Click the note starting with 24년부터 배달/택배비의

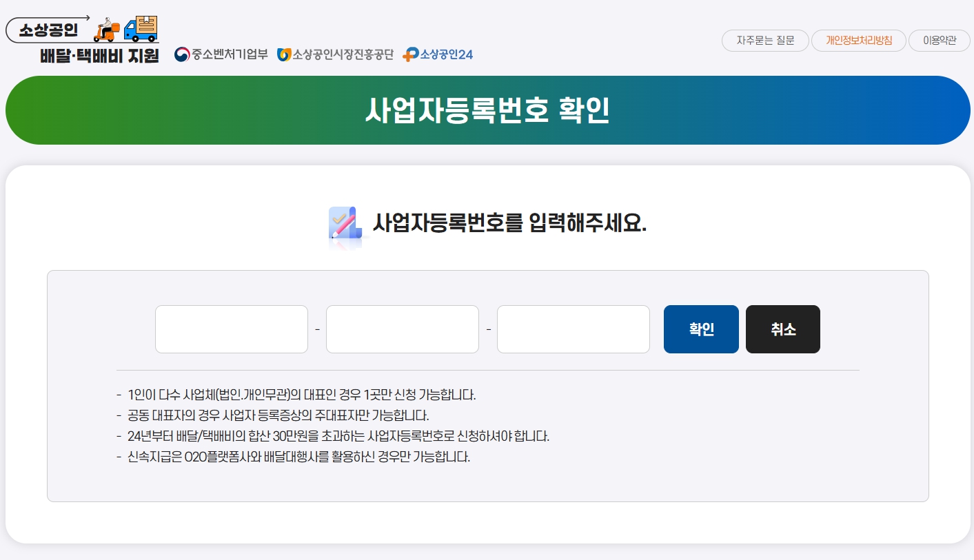tap(338, 436)
